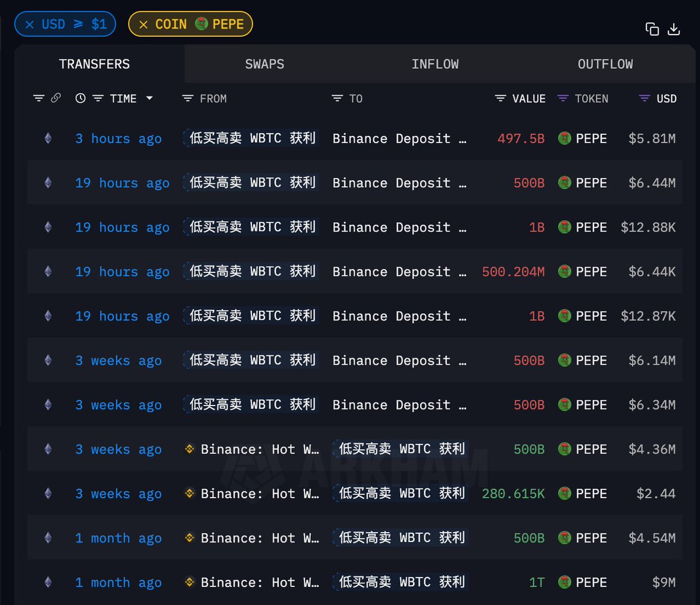
Task: Click the Ethereum icon on the $12.87K row
Action: [48, 316]
